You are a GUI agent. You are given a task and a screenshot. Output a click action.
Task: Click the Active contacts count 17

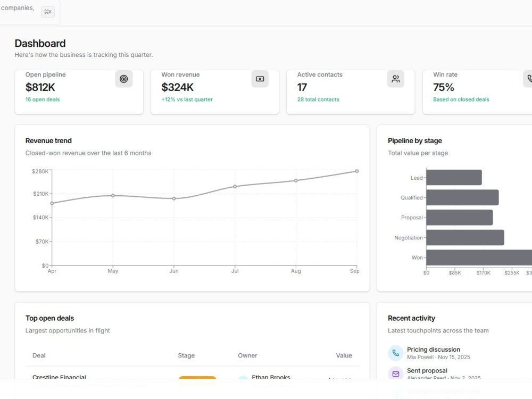302,87
